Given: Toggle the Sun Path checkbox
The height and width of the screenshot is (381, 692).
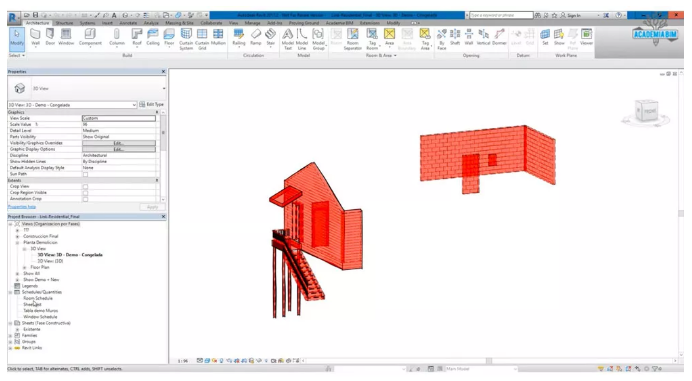Looking at the screenshot, I should 85,174.
